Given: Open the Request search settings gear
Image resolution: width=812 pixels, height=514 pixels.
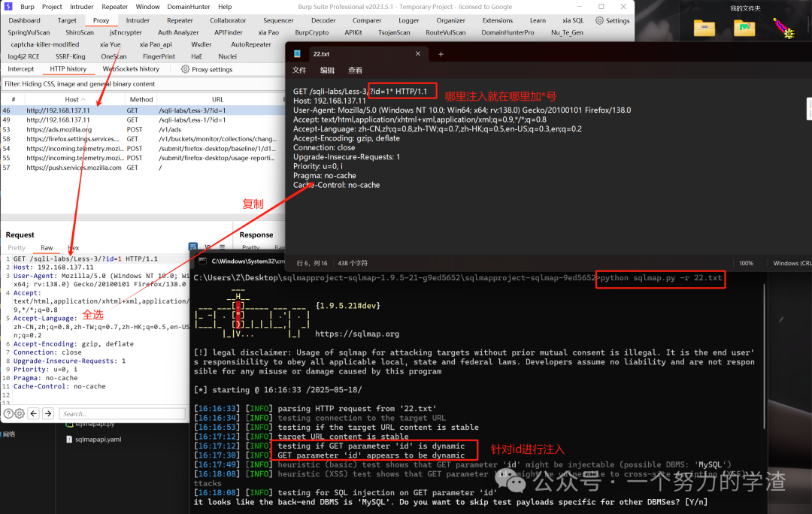Looking at the screenshot, I should [x=20, y=413].
